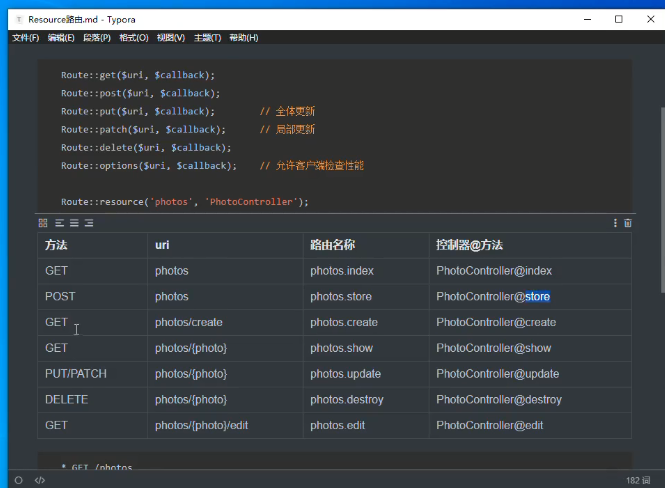The width and height of the screenshot is (665, 488).
Task: Expand the 格式(O) menu
Action: point(133,38)
